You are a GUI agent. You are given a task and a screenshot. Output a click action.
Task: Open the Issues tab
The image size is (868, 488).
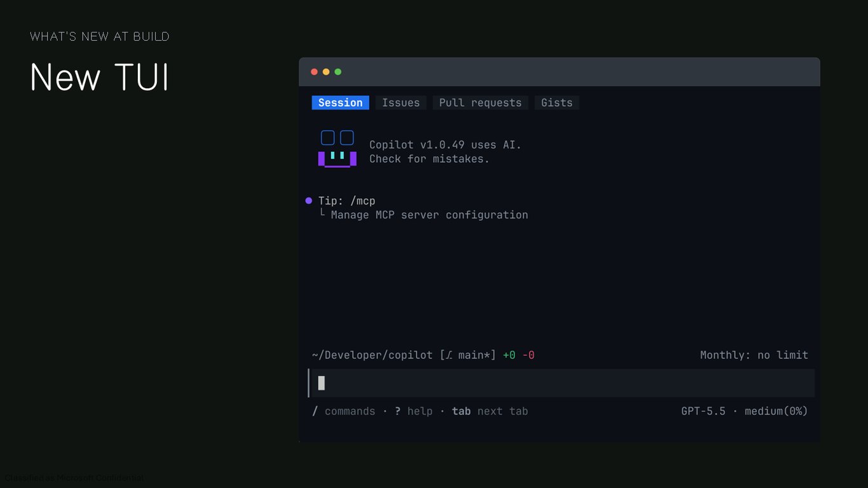[x=401, y=103]
